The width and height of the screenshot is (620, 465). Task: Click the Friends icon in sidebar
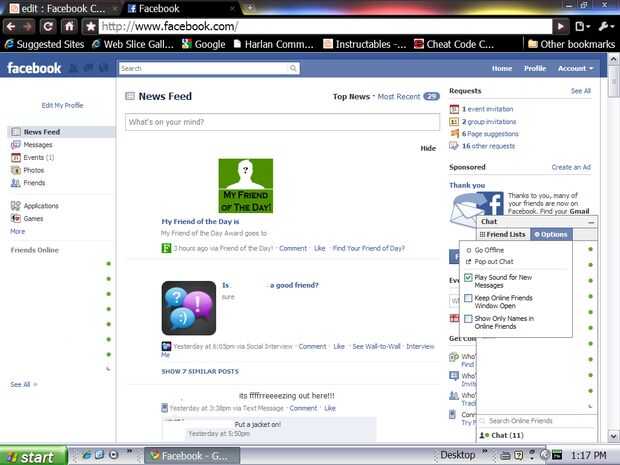[15, 183]
